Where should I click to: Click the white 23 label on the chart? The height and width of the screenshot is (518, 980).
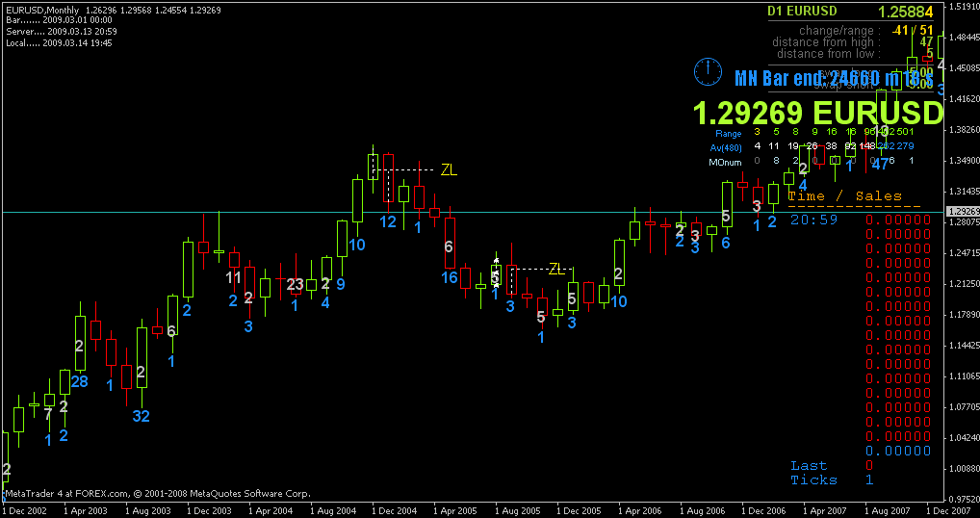pos(295,285)
